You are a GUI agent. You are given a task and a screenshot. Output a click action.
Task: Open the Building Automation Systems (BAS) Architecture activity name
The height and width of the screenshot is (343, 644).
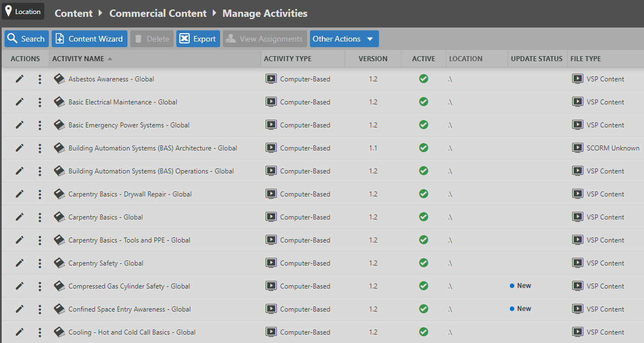click(153, 148)
